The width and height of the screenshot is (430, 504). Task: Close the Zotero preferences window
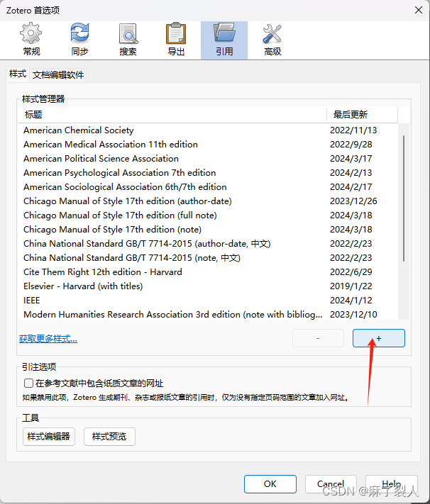[x=419, y=10]
